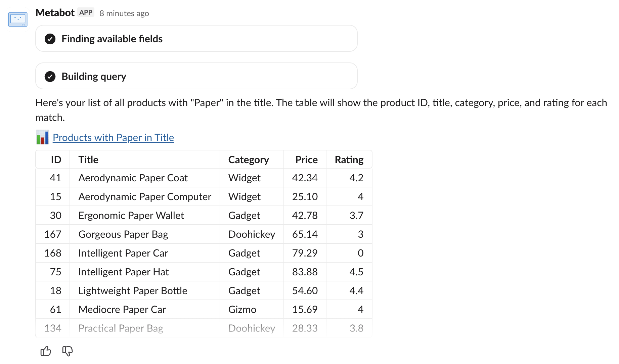This screenshot has height=364, width=619.
Task: Click the APP badge next to Metabot
Action: pyautogui.click(x=86, y=13)
